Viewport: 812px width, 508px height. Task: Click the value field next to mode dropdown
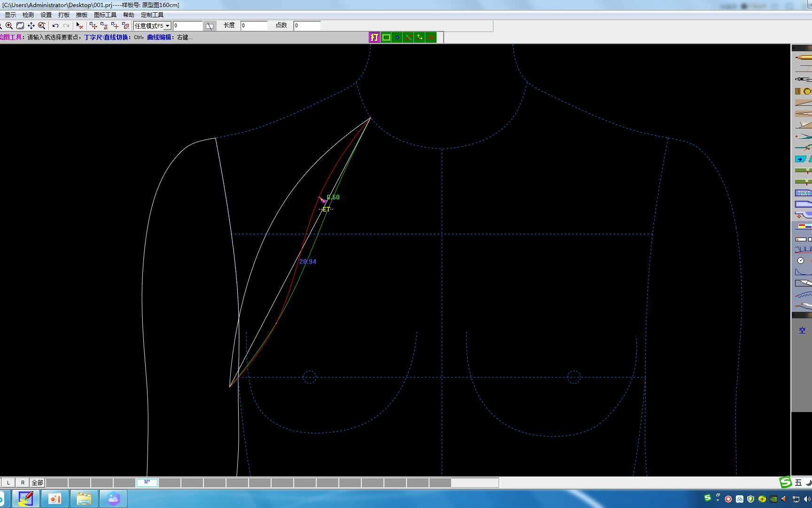[187, 26]
